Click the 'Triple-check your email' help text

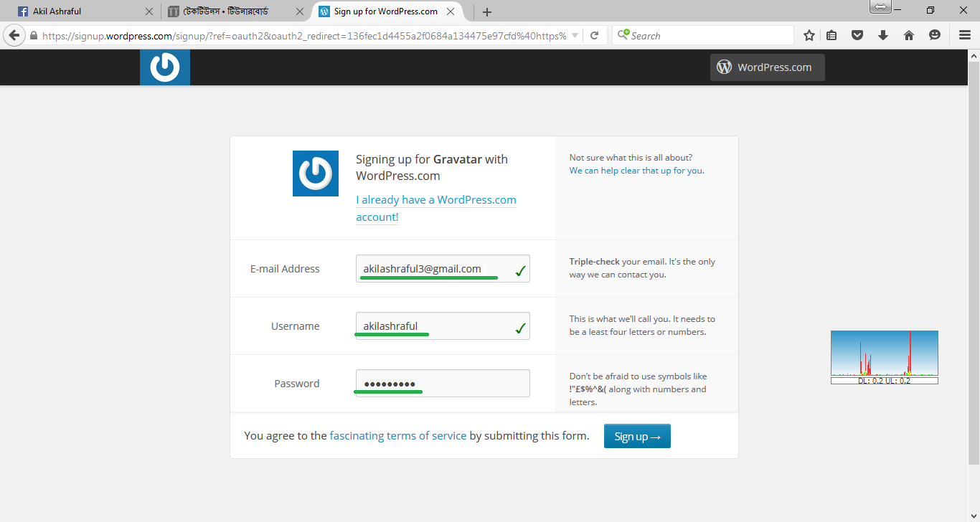pos(642,268)
